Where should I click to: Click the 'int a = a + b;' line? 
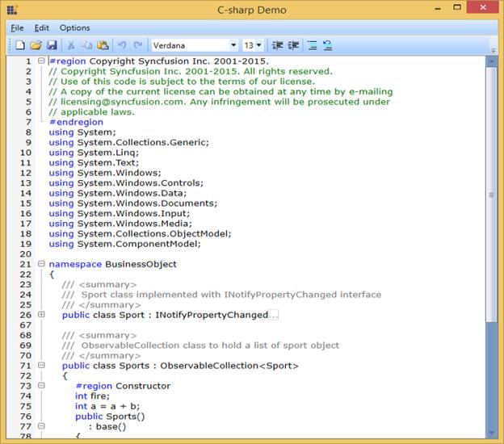pyautogui.click(x=107, y=406)
